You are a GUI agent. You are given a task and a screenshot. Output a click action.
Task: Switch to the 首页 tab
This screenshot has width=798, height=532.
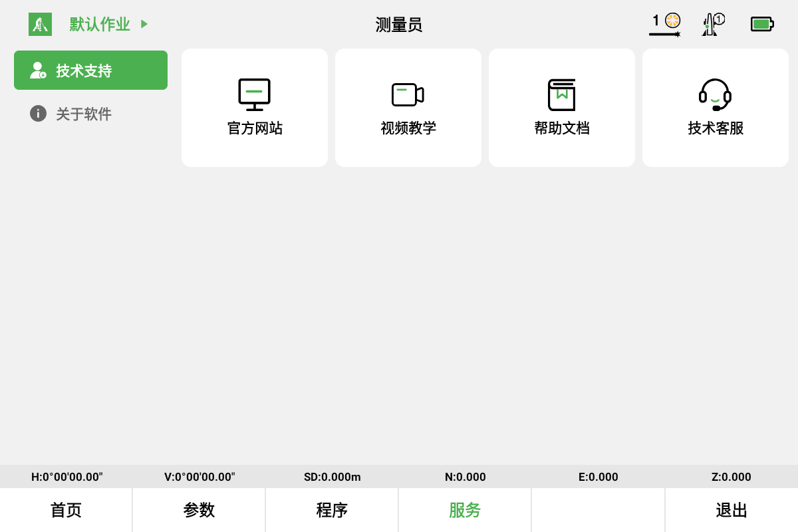tap(66, 510)
